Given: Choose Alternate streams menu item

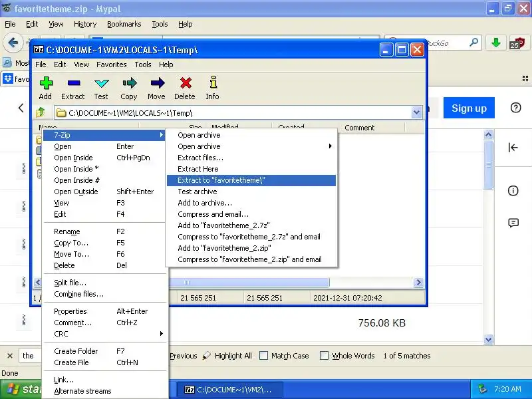Looking at the screenshot, I should (104, 391).
